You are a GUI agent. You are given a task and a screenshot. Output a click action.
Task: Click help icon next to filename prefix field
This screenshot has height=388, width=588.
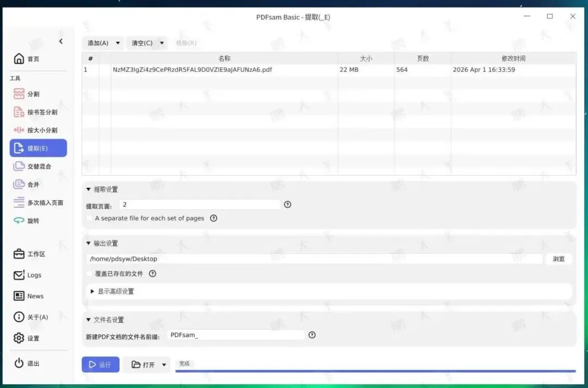[312, 335]
